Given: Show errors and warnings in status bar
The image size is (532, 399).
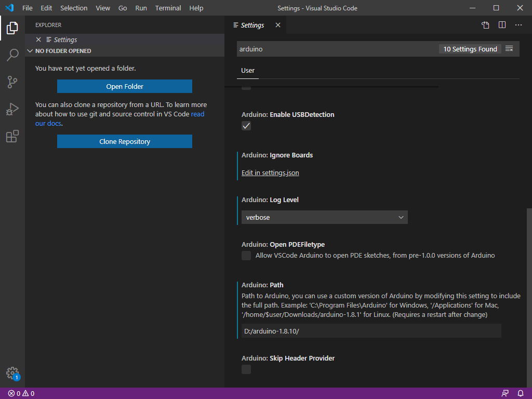Looking at the screenshot, I should (x=21, y=394).
